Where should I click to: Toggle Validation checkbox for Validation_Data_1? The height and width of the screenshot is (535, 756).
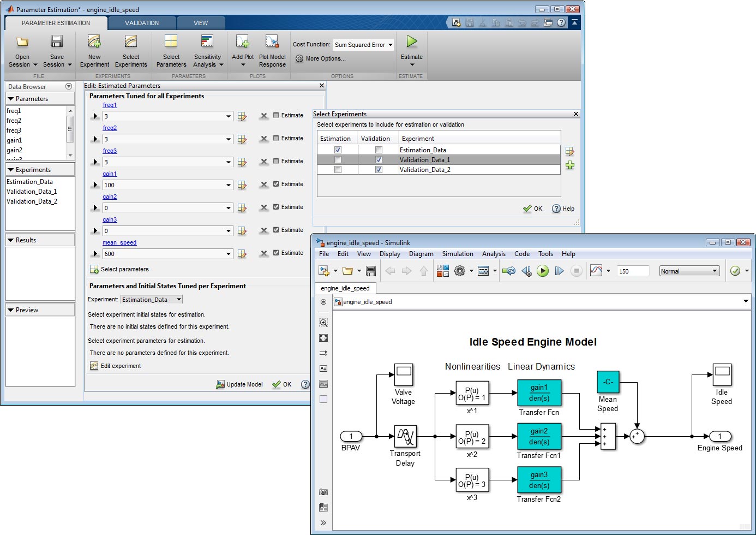click(x=379, y=160)
